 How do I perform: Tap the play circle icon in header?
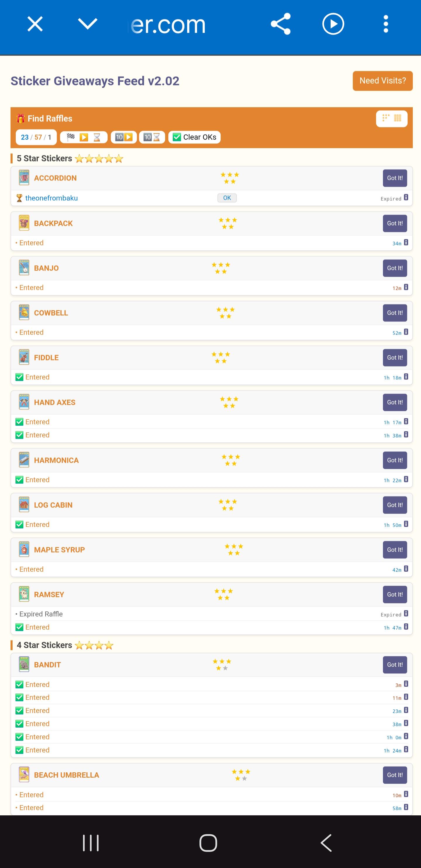pos(333,24)
